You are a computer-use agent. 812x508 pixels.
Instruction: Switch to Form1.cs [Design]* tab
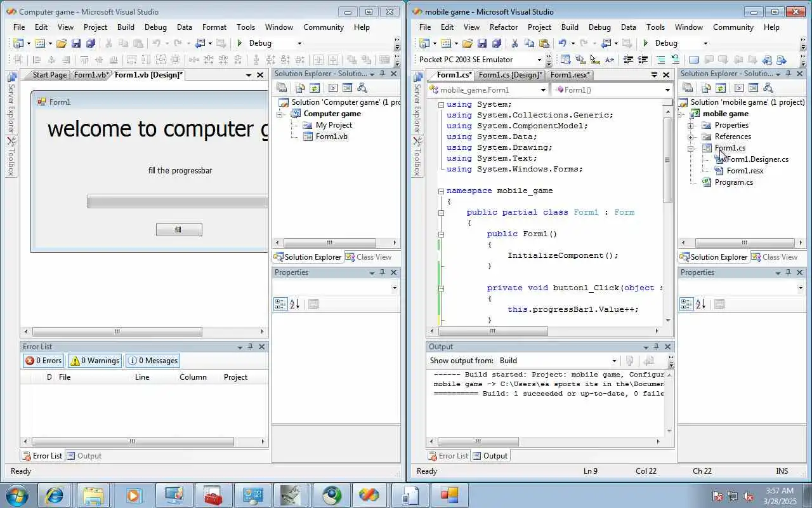[x=511, y=75]
